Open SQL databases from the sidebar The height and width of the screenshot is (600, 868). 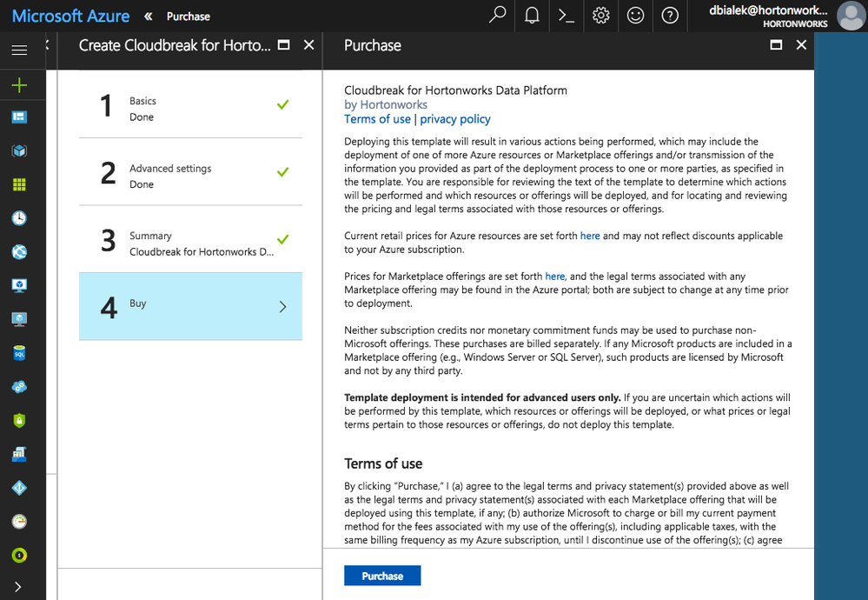pyautogui.click(x=19, y=353)
